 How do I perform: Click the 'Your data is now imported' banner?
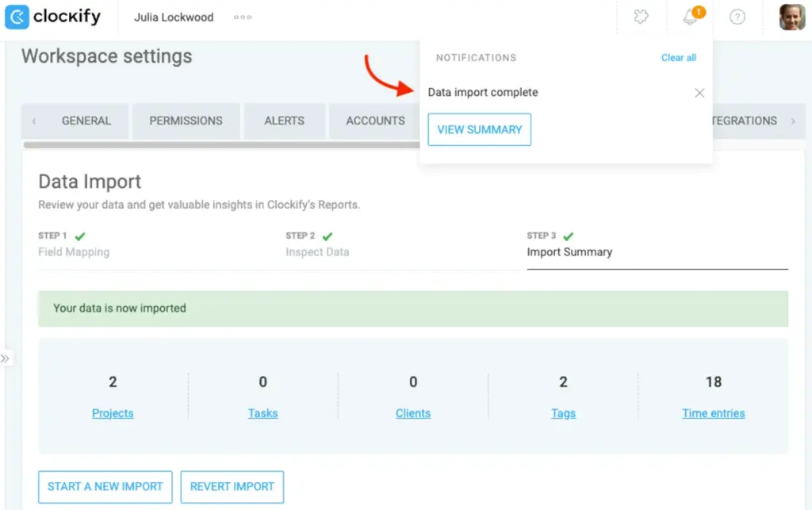pos(413,309)
